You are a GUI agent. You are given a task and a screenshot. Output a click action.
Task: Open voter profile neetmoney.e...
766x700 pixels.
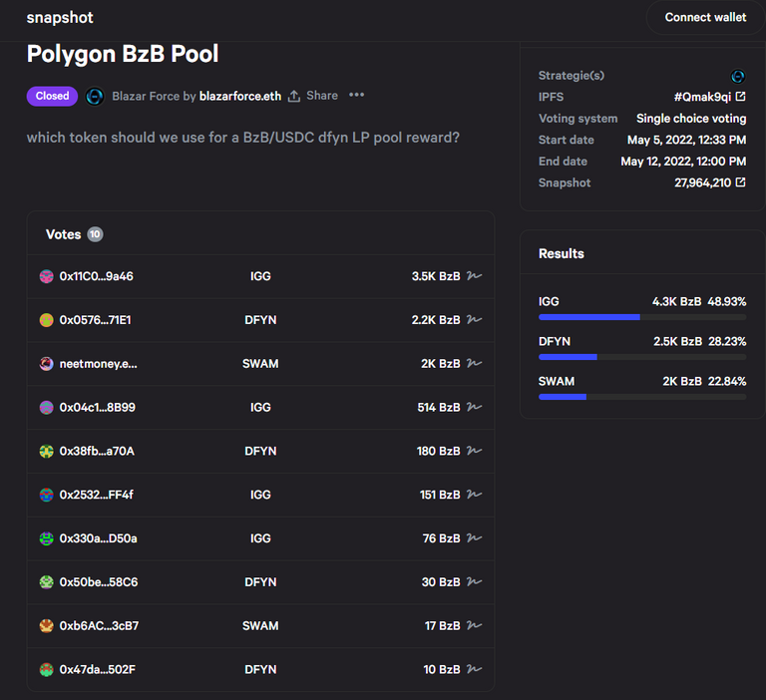tap(98, 364)
